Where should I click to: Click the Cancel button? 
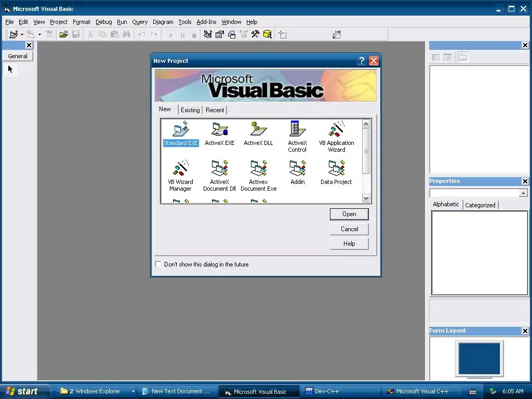pos(349,229)
